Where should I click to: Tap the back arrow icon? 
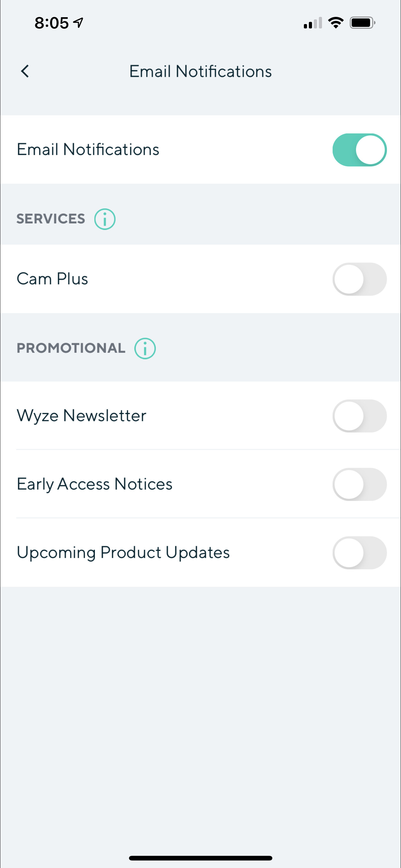tap(25, 71)
